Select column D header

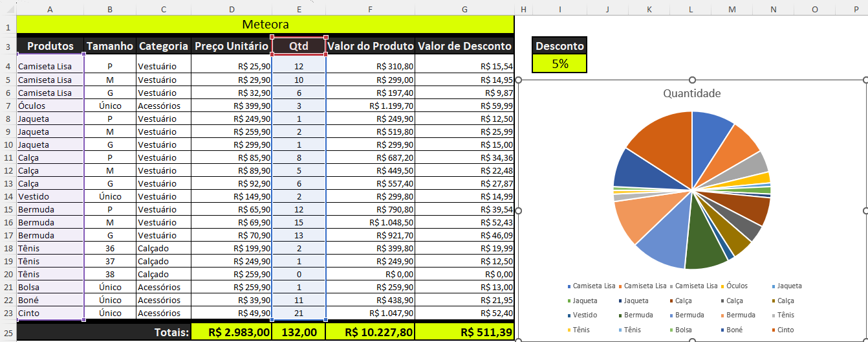[x=232, y=8]
